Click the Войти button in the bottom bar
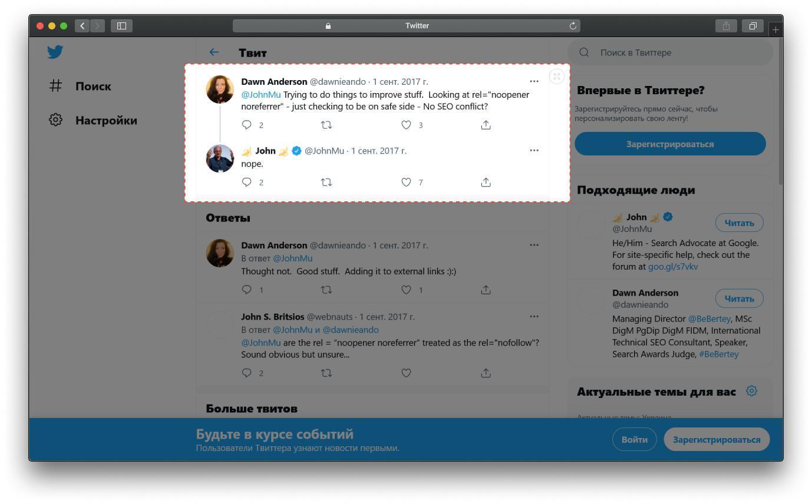Viewport: 812px width, 504px height. pyautogui.click(x=635, y=439)
